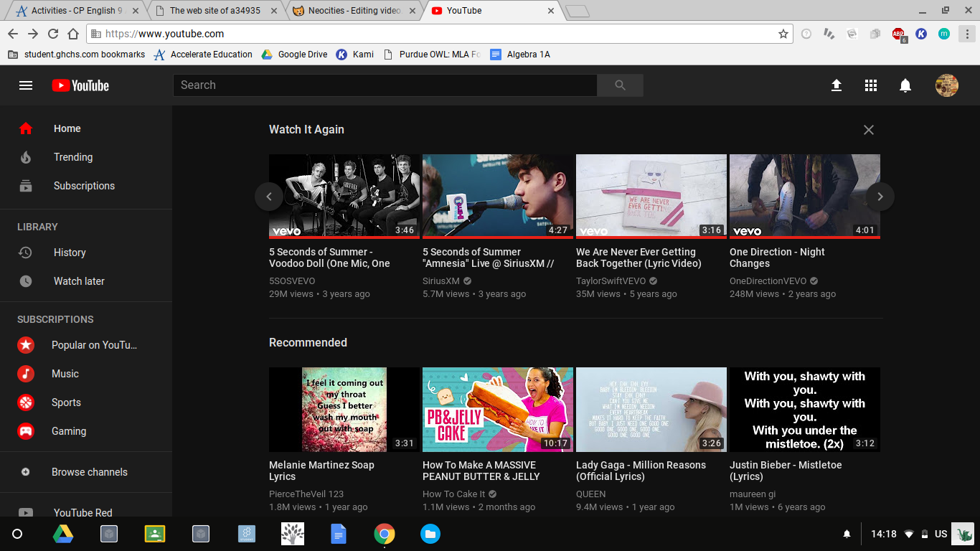This screenshot has width=980, height=551.
Task: Open the Chrome OS launcher circle
Action: [17, 534]
